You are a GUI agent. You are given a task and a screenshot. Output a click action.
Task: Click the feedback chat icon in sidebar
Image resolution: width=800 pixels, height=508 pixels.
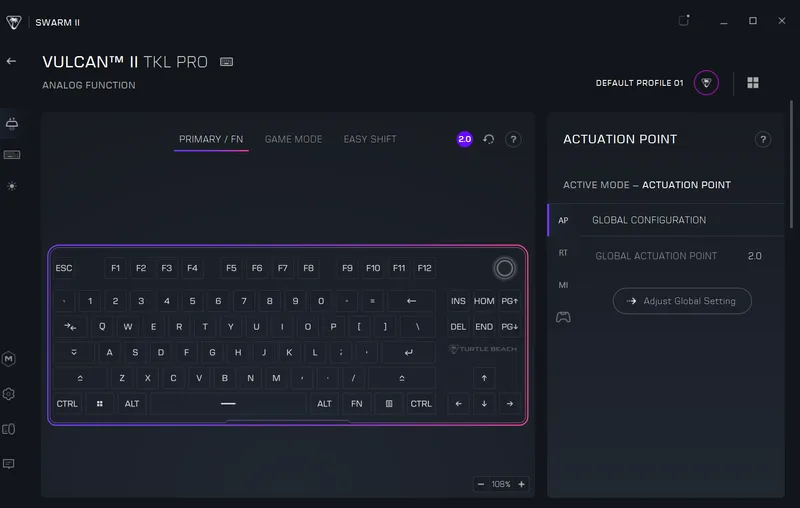9,464
